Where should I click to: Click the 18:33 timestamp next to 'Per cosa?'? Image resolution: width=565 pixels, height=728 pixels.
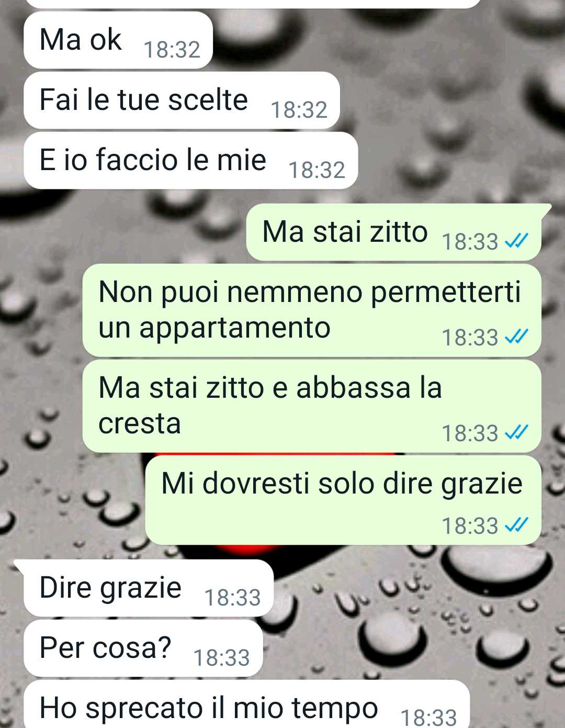(x=222, y=658)
